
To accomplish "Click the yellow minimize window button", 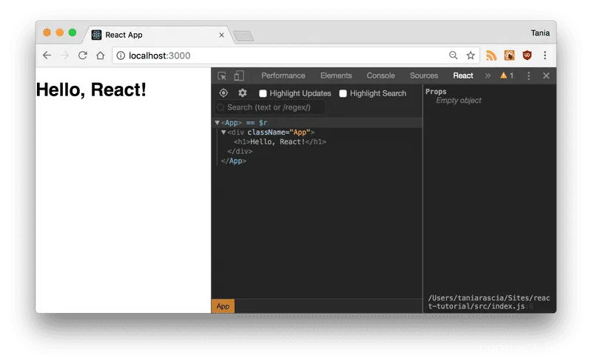I will 60,33.
